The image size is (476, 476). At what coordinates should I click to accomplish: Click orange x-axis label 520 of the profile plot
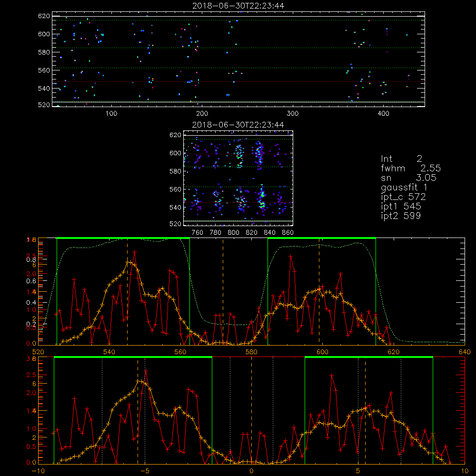coord(38,352)
